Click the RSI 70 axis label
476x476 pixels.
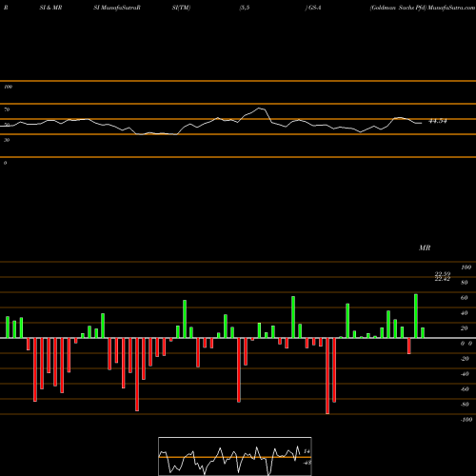point(7,109)
